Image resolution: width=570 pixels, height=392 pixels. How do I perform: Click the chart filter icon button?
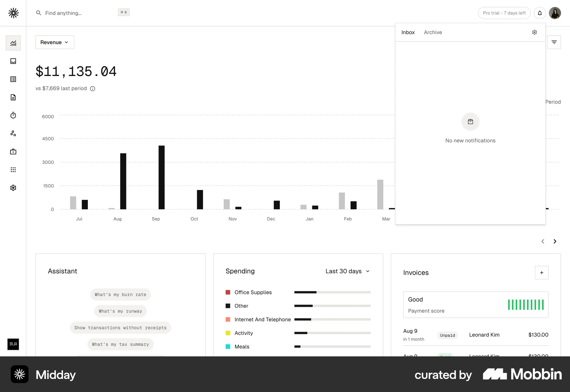tap(554, 42)
